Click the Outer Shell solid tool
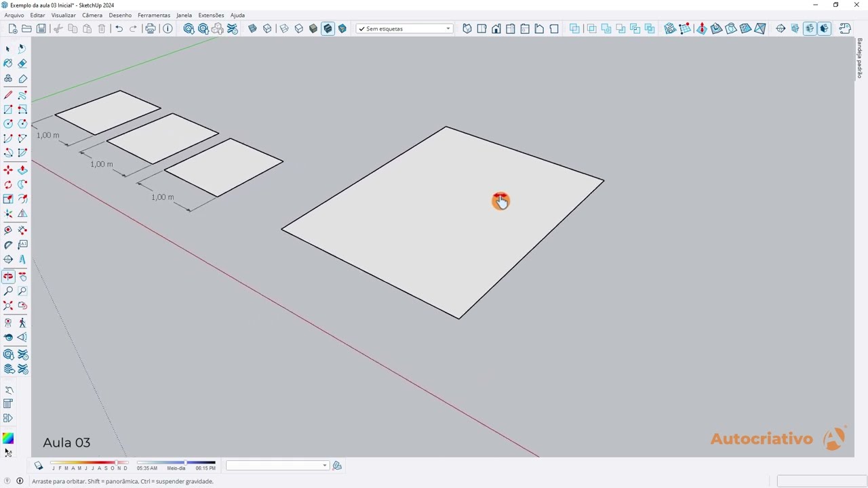 [x=574, y=28]
